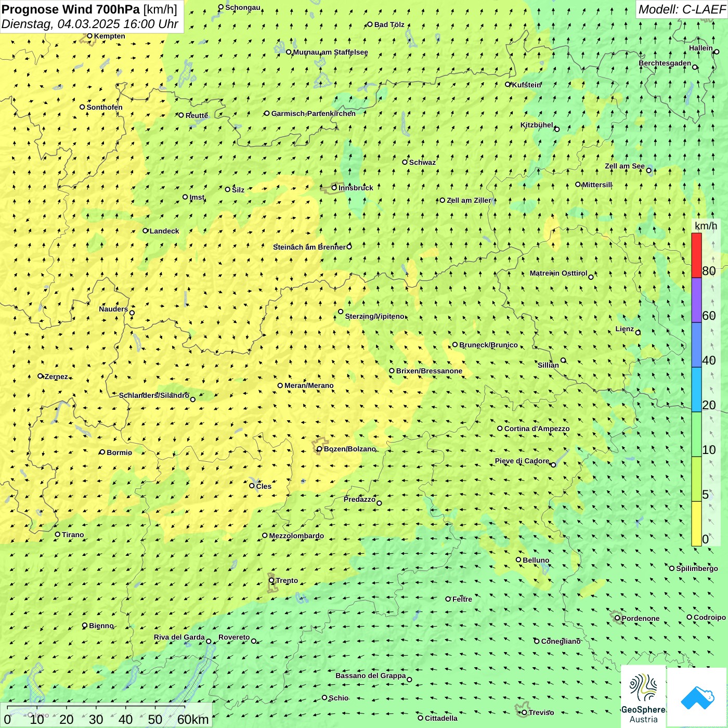Click the Prognose Wind 700hPa title
The image size is (728, 728).
coord(71,9)
